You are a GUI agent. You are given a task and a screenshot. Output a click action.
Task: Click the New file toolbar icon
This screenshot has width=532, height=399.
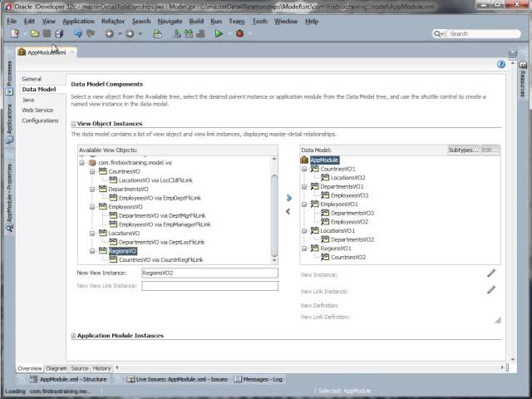[x=15, y=33]
